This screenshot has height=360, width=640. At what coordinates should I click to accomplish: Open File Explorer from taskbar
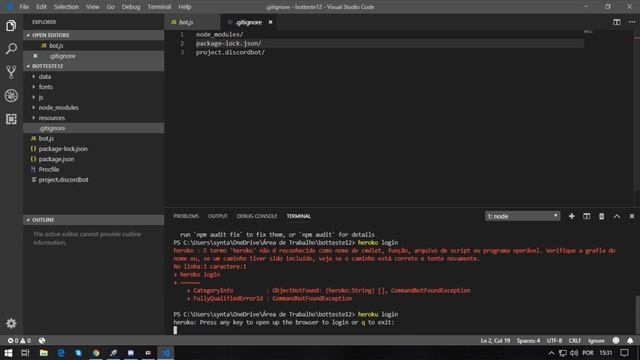tap(43, 353)
